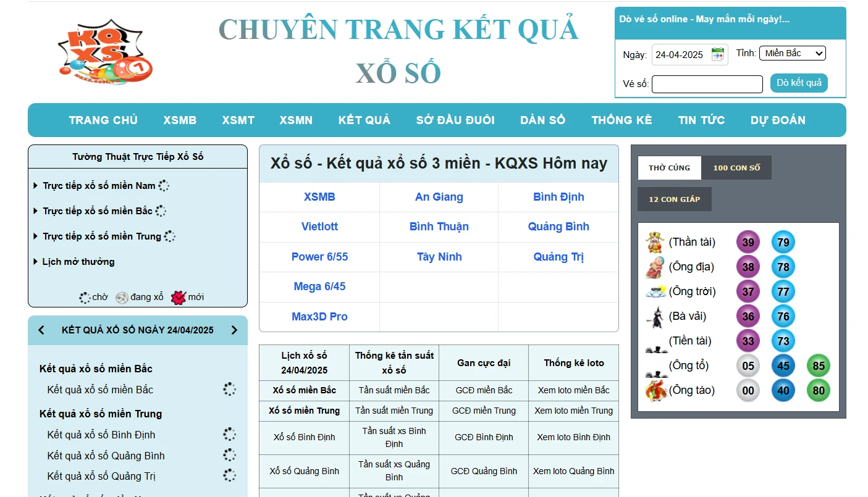
Task: Open SỐ ĐẦU ĐUÔI menu
Action: 455,120
